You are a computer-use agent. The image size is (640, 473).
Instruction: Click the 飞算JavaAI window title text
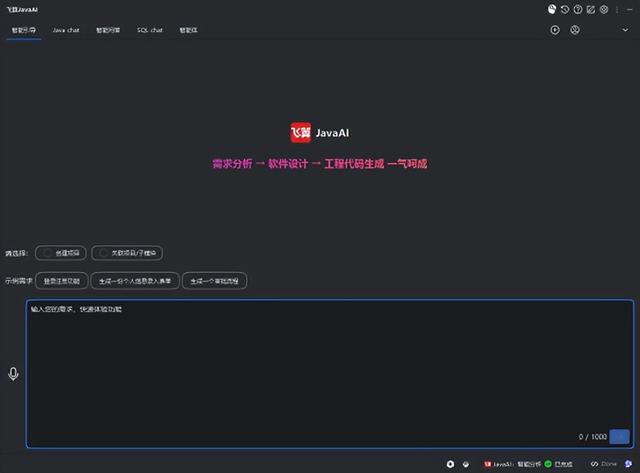click(22, 9)
